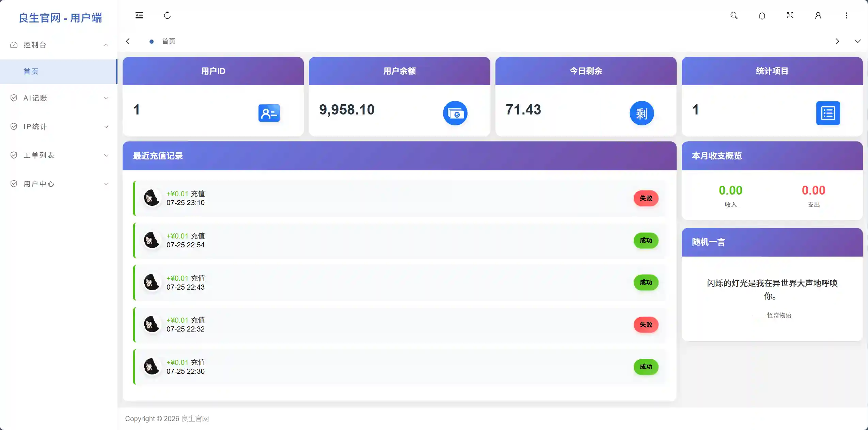Click the statistics list icon
Viewport: 868px width, 430px height.
click(x=828, y=113)
